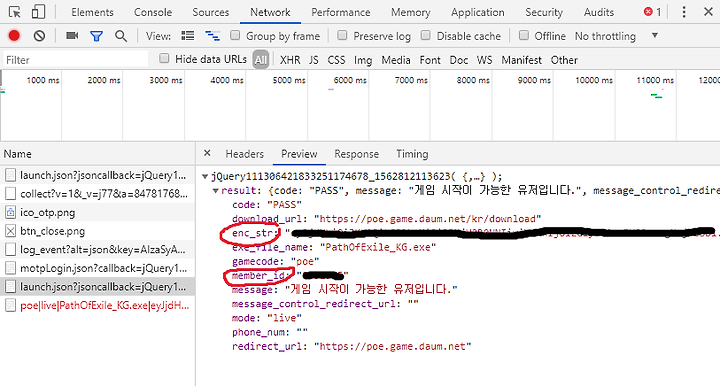Enable the Group by frame checkbox
The image size is (720, 386).
click(235, 35)
